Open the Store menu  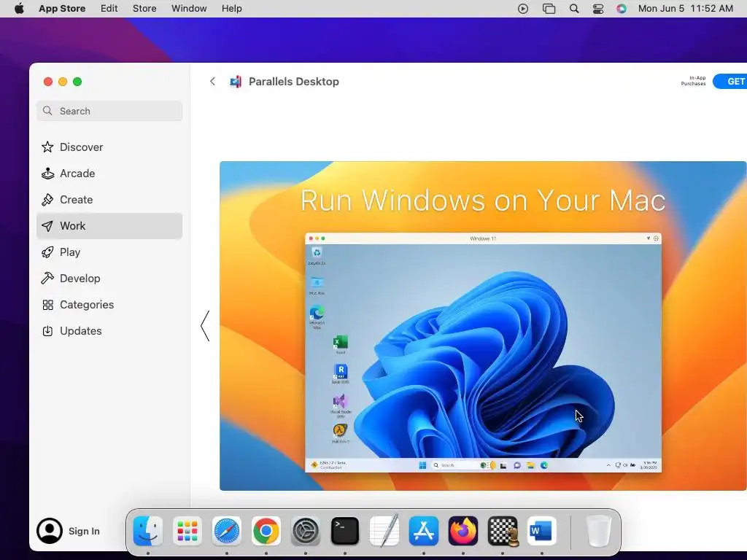144,9
